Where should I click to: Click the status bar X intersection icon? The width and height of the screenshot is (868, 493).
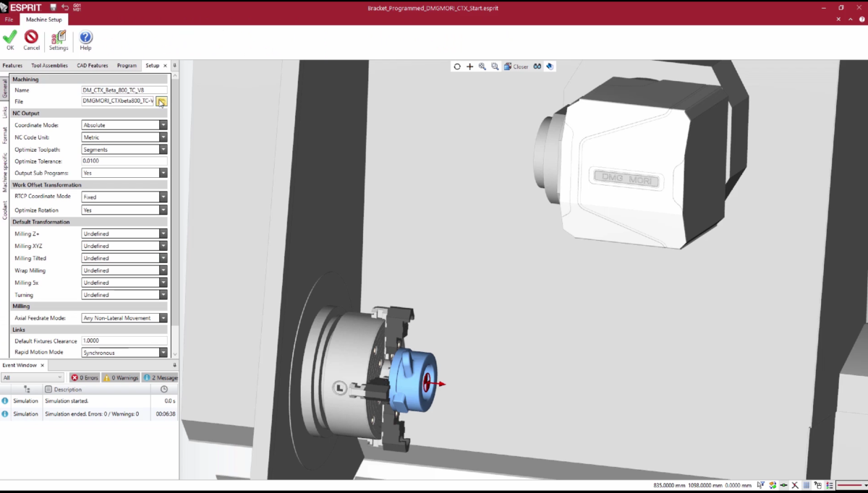(795, 485)
